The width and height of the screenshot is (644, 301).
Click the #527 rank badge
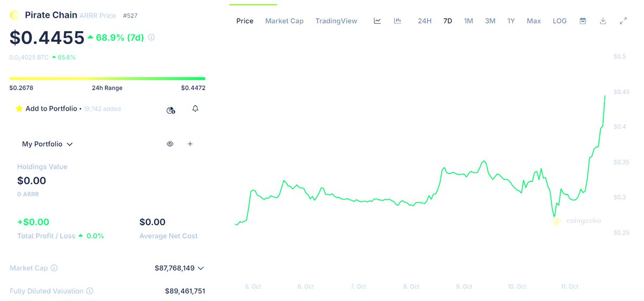(x=130, y=16)
